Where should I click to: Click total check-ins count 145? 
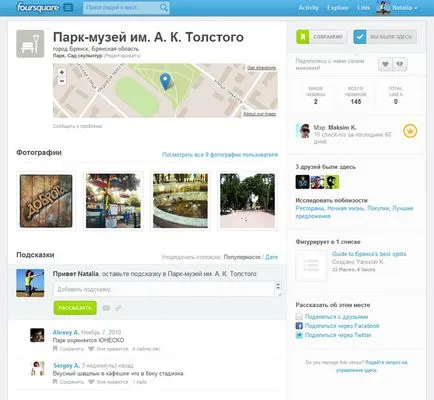[356, 102]
